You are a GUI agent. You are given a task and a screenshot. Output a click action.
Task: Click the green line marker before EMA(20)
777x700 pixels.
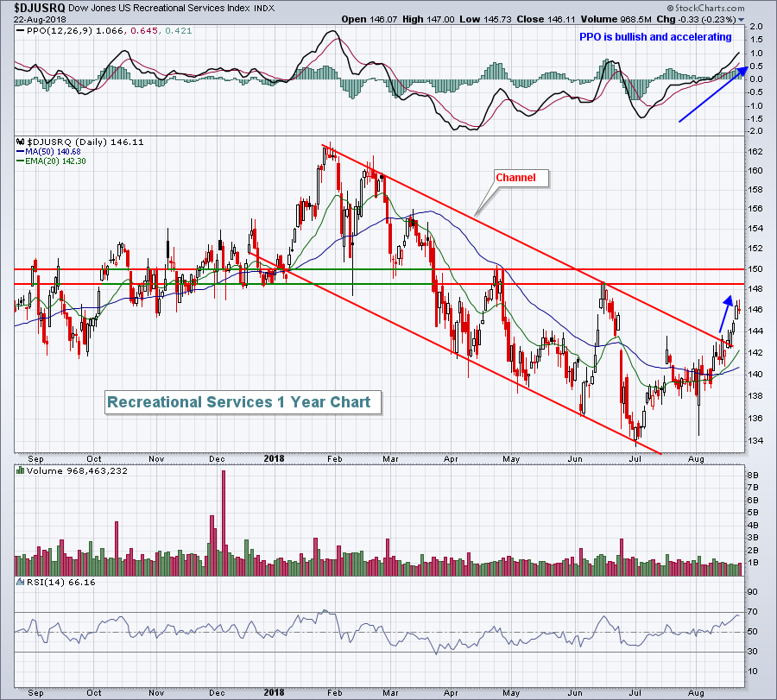(x=20, y=161)
